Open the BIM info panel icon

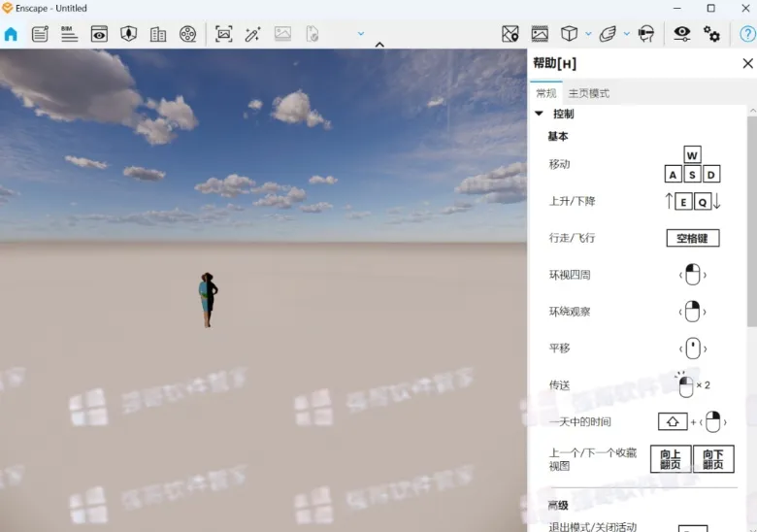tap(69, 34)
